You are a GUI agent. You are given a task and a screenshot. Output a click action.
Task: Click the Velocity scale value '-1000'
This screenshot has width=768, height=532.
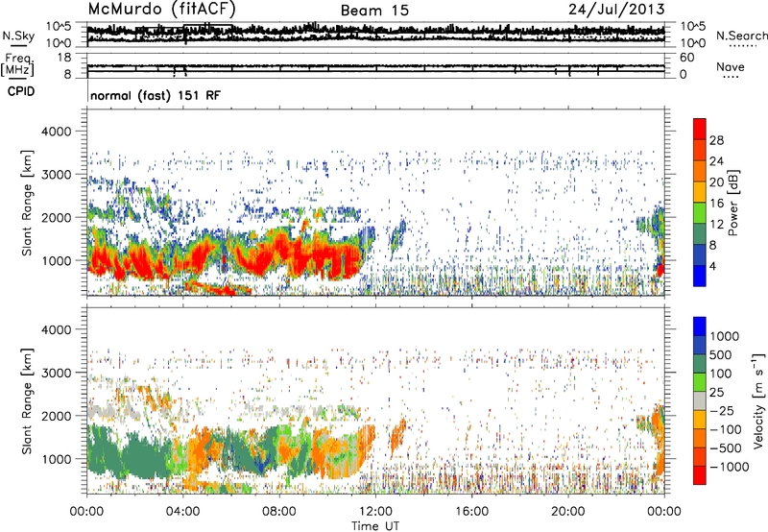coord(730,467)
